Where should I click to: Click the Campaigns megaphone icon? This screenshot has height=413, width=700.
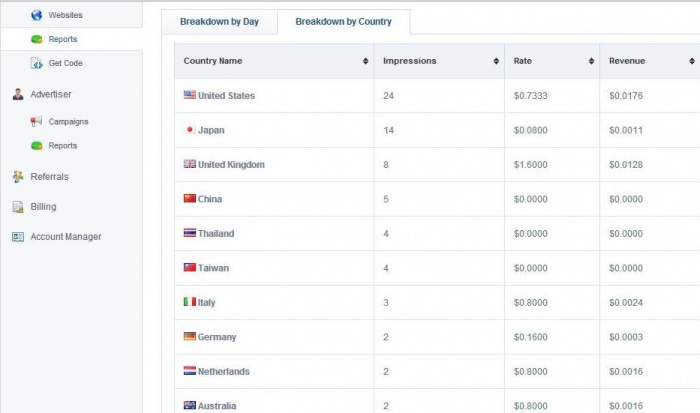[37, 122]
